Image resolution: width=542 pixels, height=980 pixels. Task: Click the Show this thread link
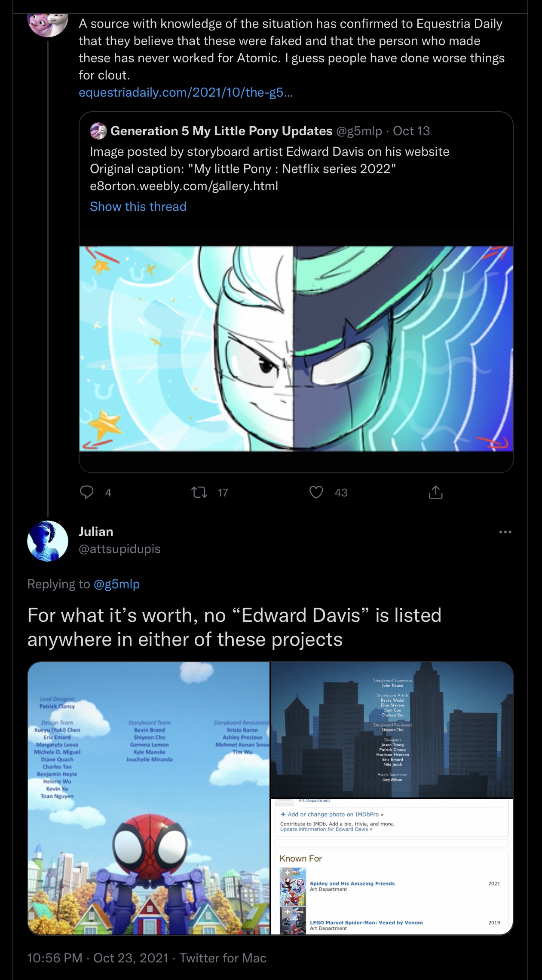pyautogui.click(x=138, y=207)
